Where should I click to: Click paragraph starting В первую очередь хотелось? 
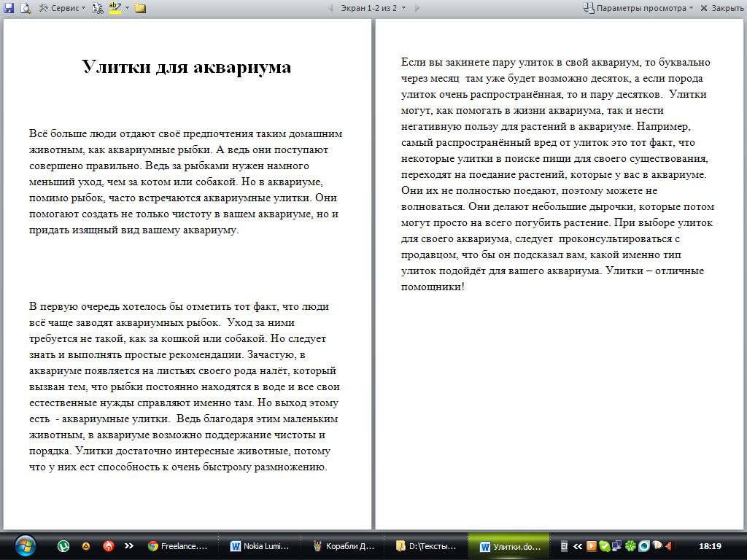pos(185,386)
